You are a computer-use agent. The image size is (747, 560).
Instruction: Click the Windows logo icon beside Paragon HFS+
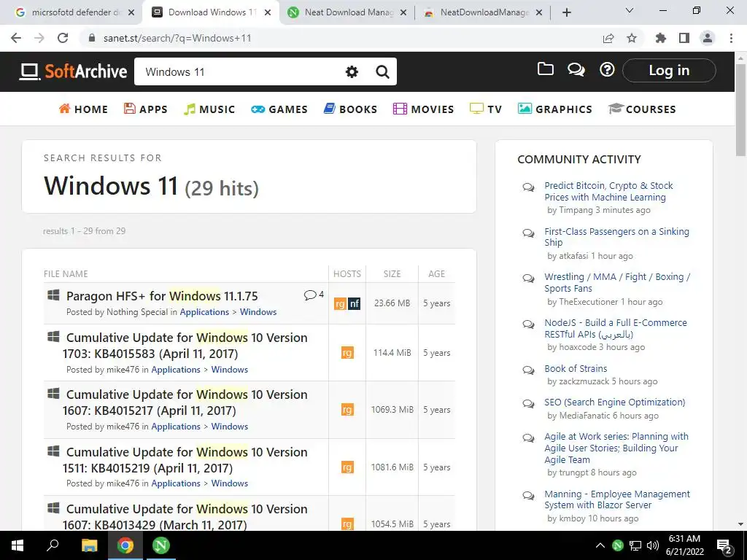click(53, 295)
